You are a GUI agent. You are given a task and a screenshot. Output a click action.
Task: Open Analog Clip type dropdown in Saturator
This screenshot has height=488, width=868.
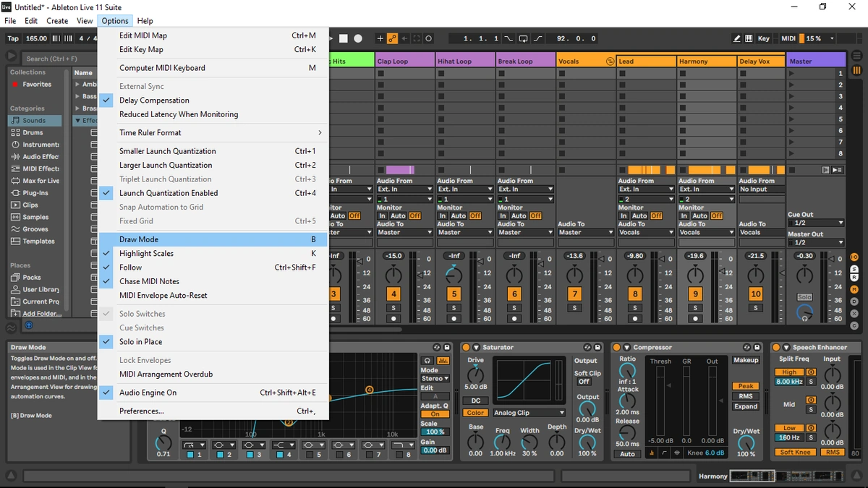[x=529, y=413]
